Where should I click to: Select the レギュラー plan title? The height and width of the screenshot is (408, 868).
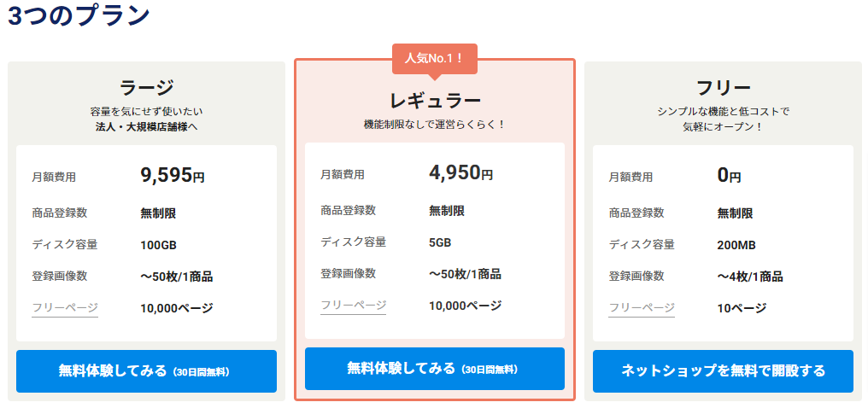tap(434, 101)
